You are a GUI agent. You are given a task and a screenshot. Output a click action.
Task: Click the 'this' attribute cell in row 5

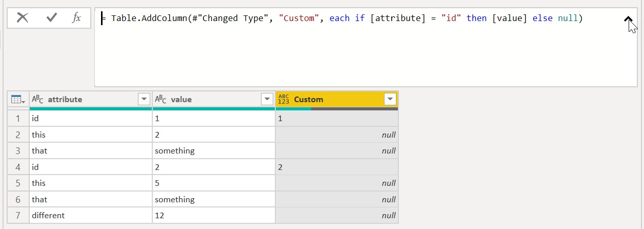91,183
